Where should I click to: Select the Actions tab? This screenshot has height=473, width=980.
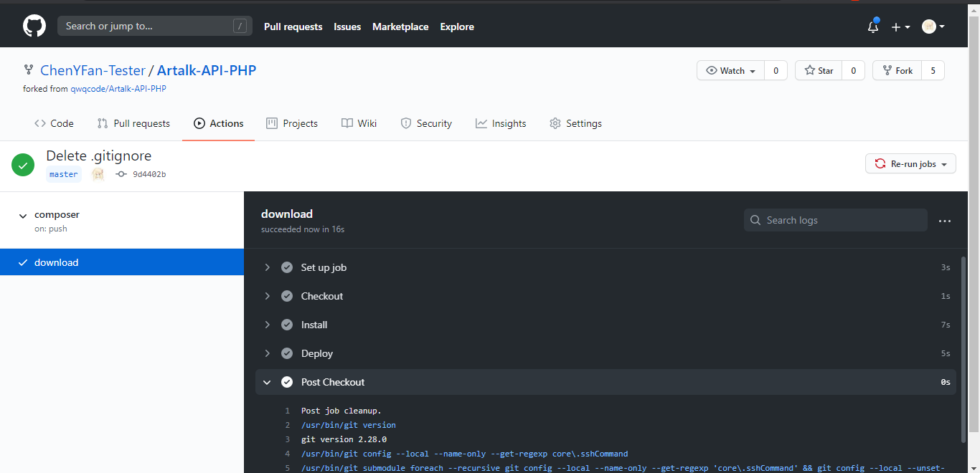[219, 123]
